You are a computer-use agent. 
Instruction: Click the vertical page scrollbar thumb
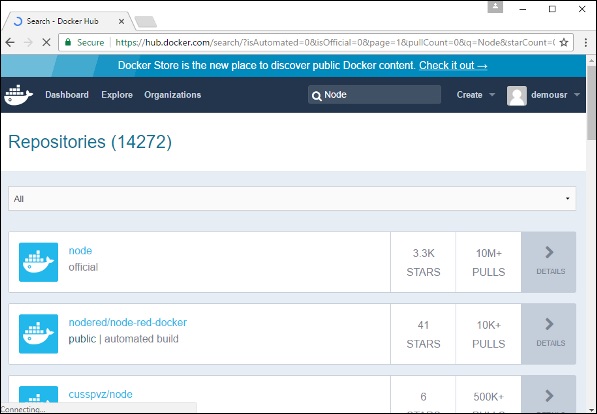tap(591, 102)
